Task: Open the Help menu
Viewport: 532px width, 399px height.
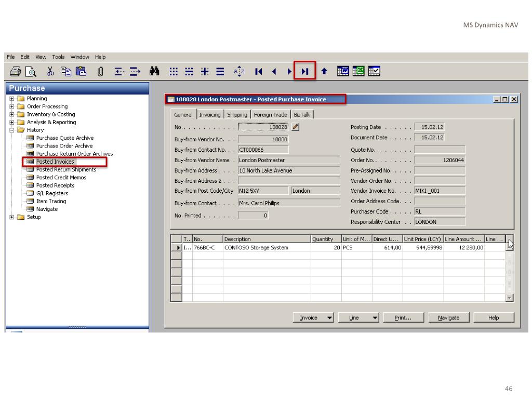Action: 100,57
